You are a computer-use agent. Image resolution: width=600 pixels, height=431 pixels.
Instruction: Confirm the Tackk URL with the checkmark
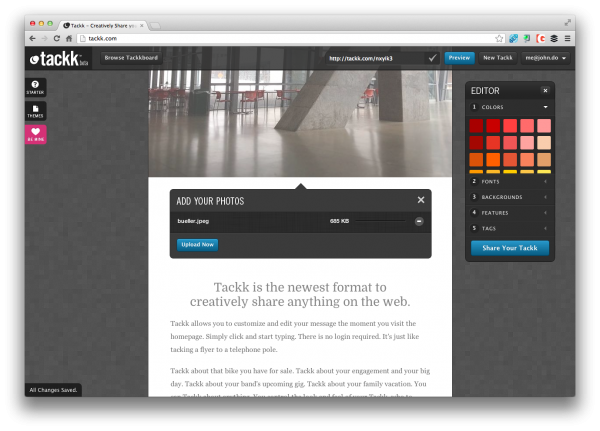point(432,58)
